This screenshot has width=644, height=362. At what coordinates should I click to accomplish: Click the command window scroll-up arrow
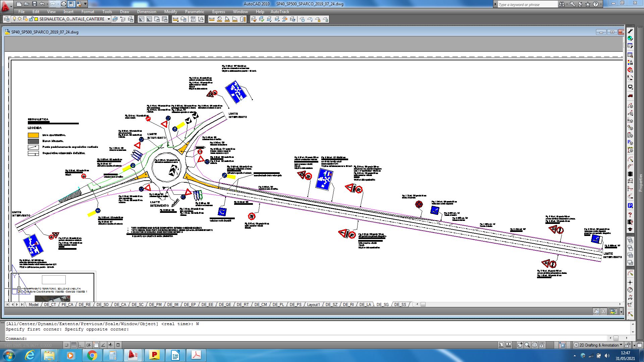633,324
